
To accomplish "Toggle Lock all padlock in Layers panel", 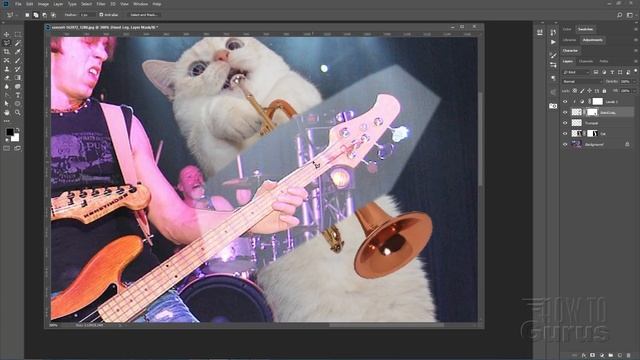I will (x=604, y=91).
